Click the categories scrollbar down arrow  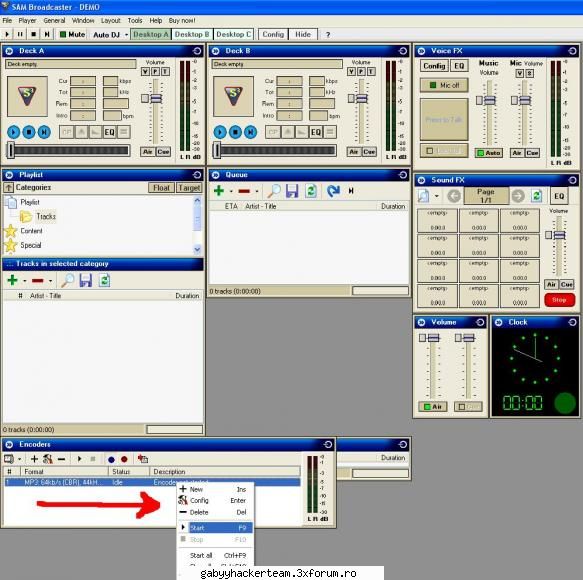(x=197, y=250)
